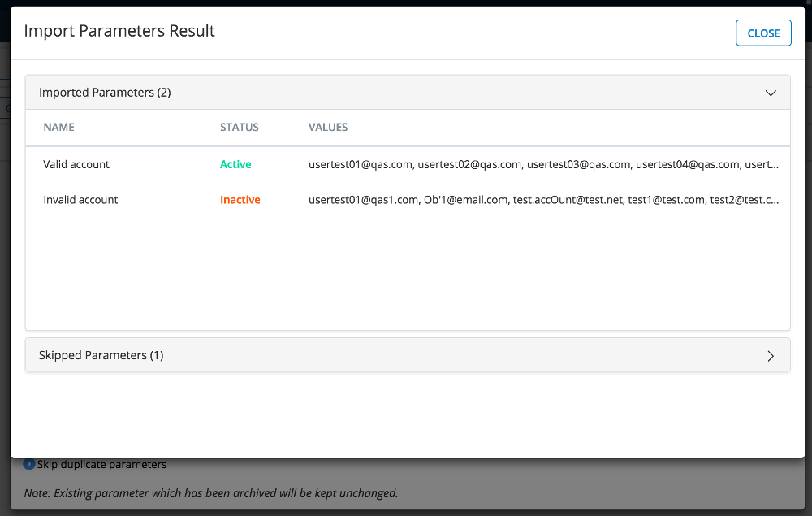Sort by the STATUS column header
The height and width of the screenshot is (516, 812).
(x=240, y=128)
